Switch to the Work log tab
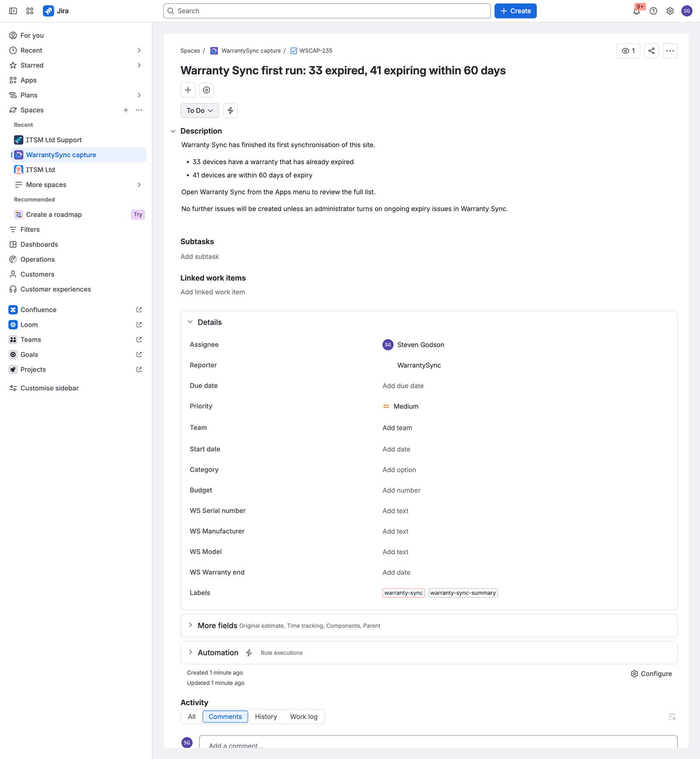Viewport: 700px width, 759px height. pos(304,717)
